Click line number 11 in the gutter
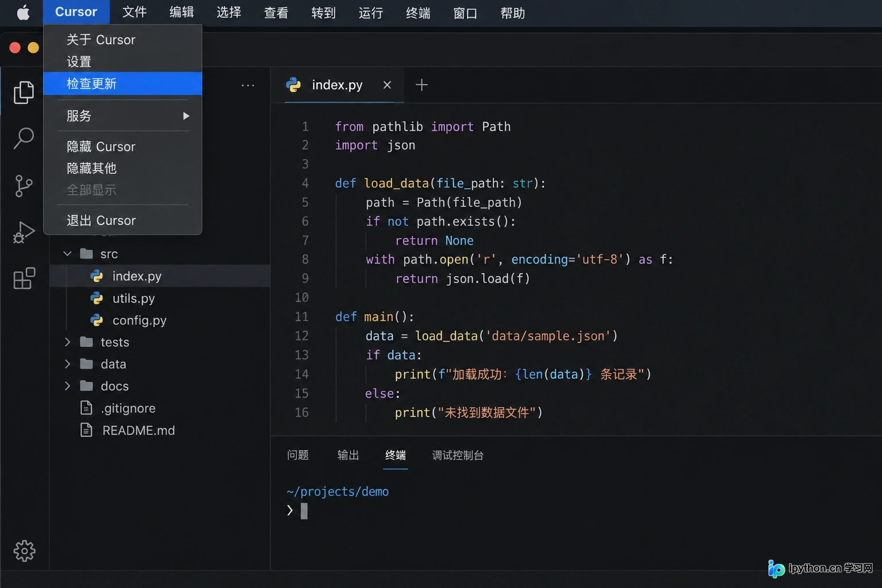 point(301,317)
